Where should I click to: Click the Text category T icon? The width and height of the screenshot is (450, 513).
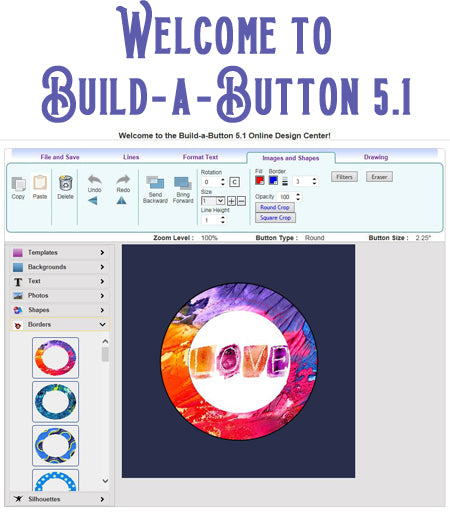[18, 282]
